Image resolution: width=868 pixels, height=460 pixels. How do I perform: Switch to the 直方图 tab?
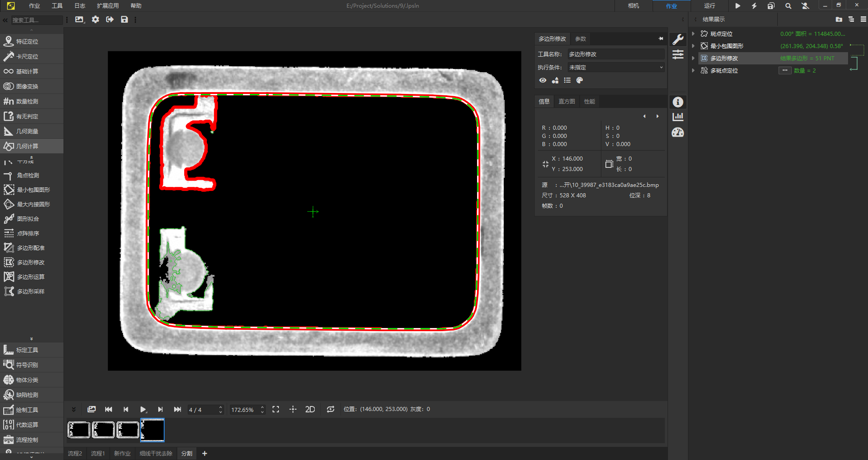tap(566, 102)
